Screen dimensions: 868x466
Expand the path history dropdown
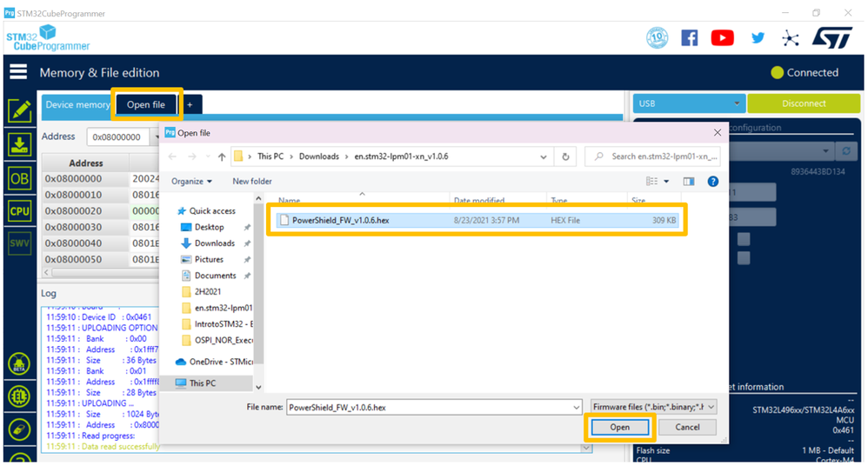tap(543, 156)
